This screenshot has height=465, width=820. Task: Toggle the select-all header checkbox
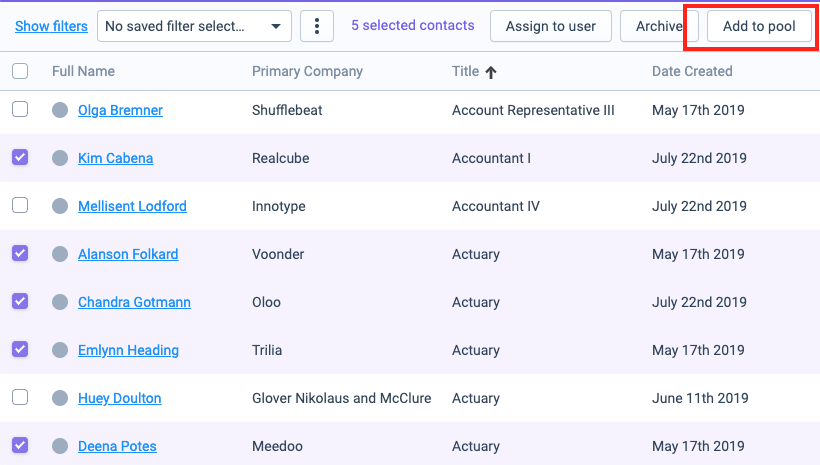[x=20, y=71]
